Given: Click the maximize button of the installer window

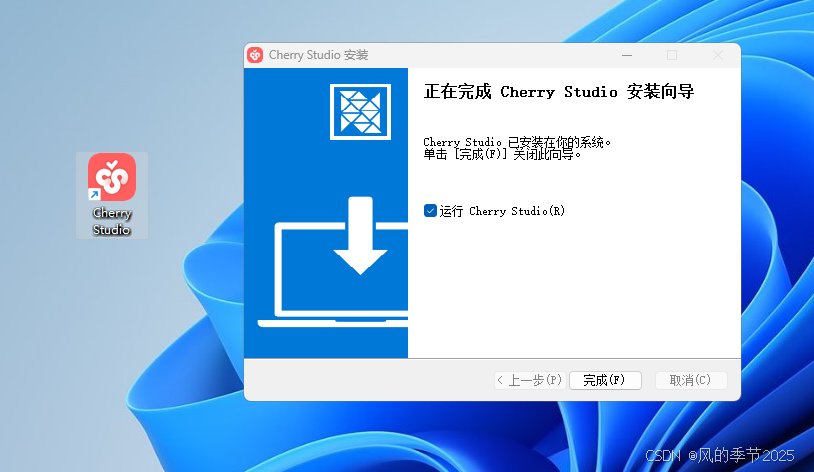Looking at the screenshot, I should pyautogui.click(x=672, y=55).
